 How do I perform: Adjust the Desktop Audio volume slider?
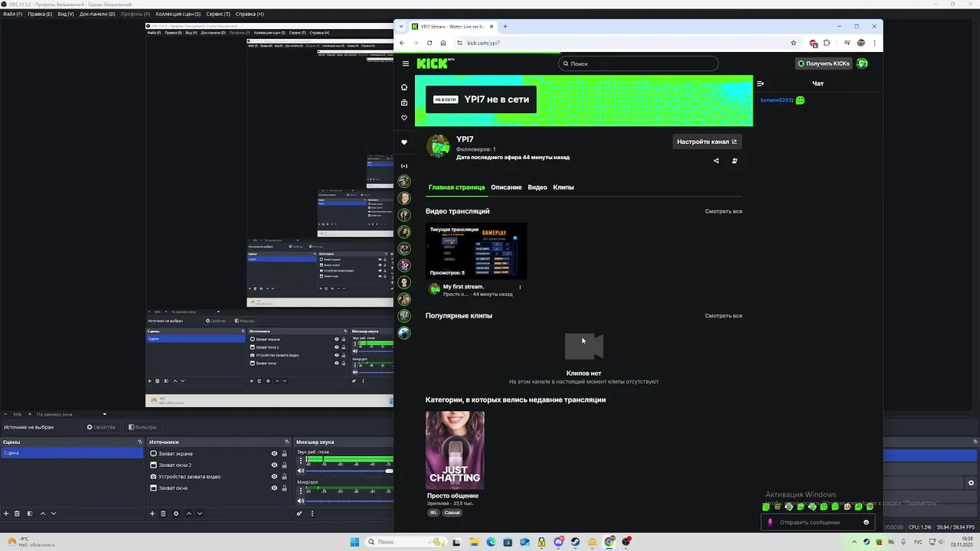coord(351,471)
